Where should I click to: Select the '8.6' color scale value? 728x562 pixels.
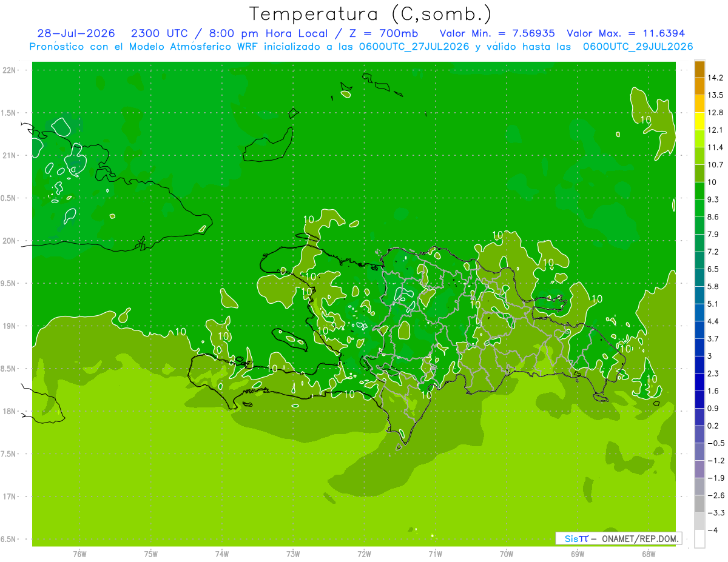[713, 217]
